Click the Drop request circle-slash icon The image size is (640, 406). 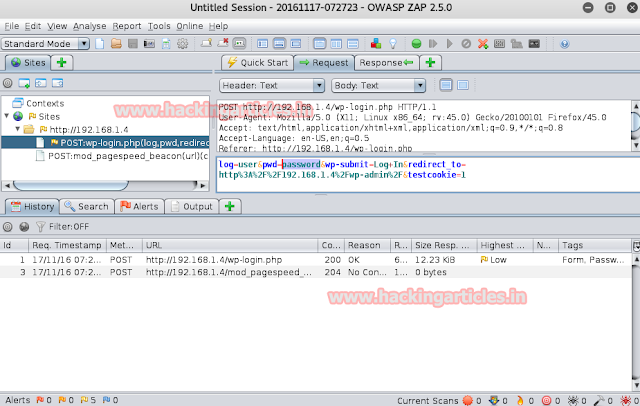(466, 44)
